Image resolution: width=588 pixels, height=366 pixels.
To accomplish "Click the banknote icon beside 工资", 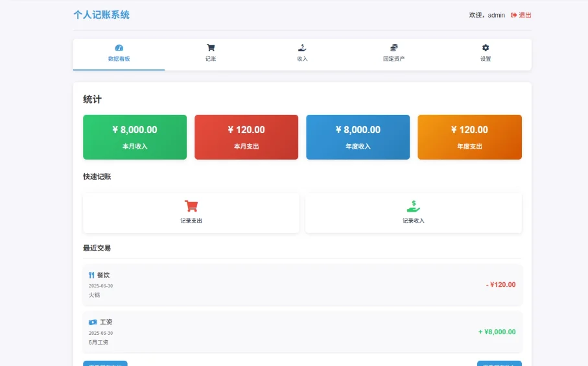I will pos(93,322).
